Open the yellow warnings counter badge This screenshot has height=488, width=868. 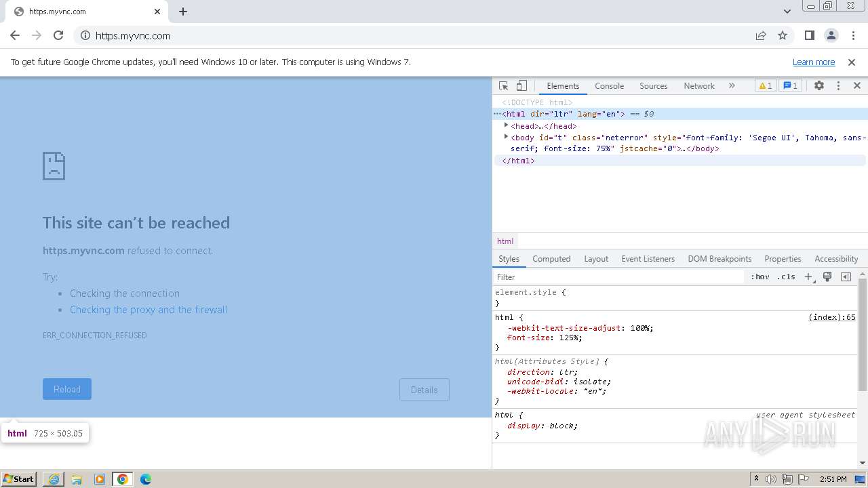click(x=765, y=86)
